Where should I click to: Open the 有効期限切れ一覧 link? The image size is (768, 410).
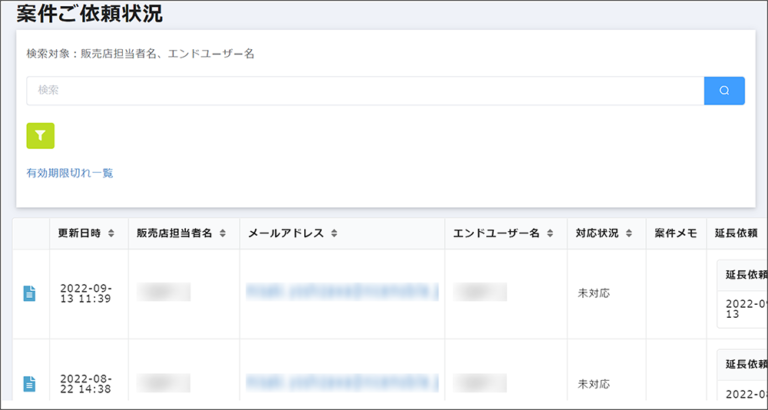click(x=70, y=173)
